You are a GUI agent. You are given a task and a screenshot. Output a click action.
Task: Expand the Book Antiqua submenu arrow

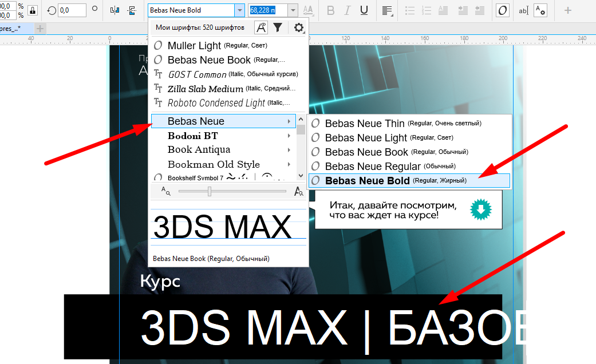point(289,150)
